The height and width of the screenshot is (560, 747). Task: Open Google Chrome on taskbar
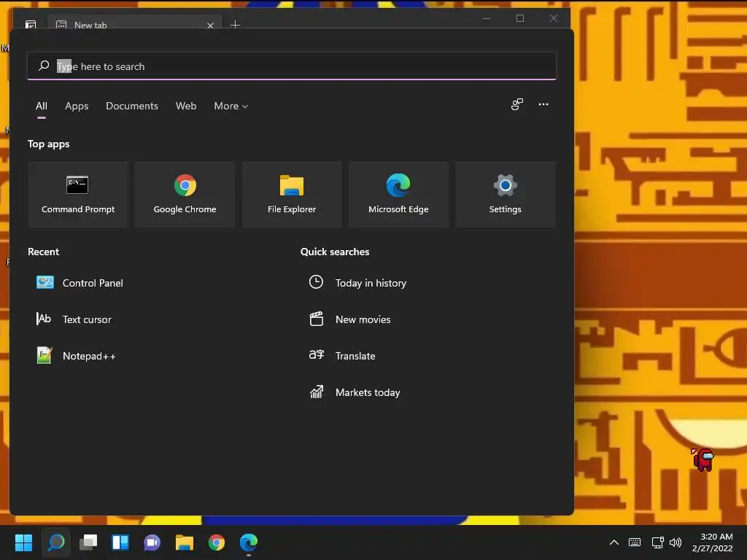[x=216, y=542]
